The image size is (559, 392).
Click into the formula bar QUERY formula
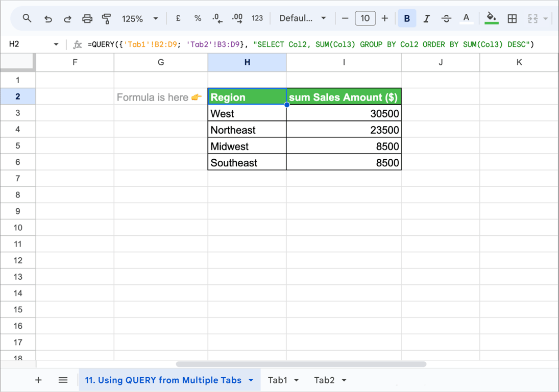tap(311, 44)
